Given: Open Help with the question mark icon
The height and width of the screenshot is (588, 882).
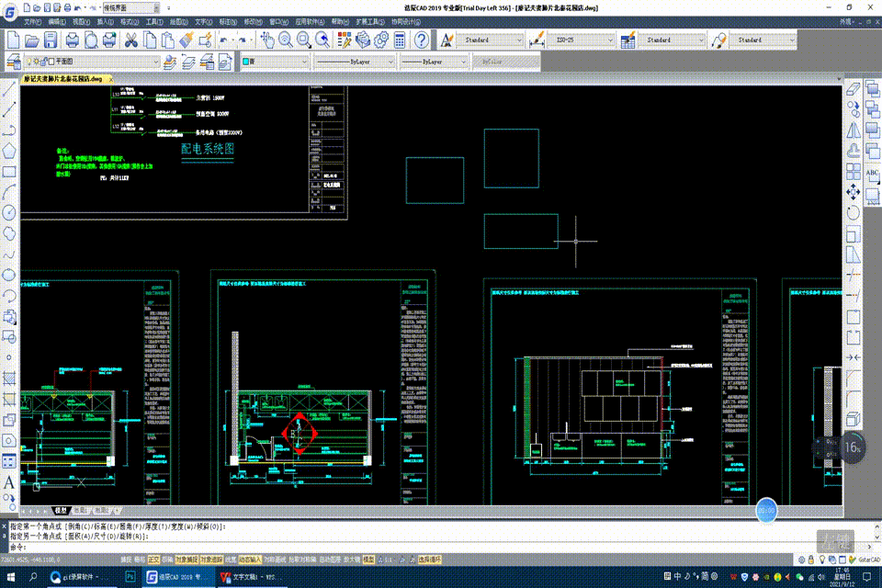Looking at the screenshot, I should [421, 40].
